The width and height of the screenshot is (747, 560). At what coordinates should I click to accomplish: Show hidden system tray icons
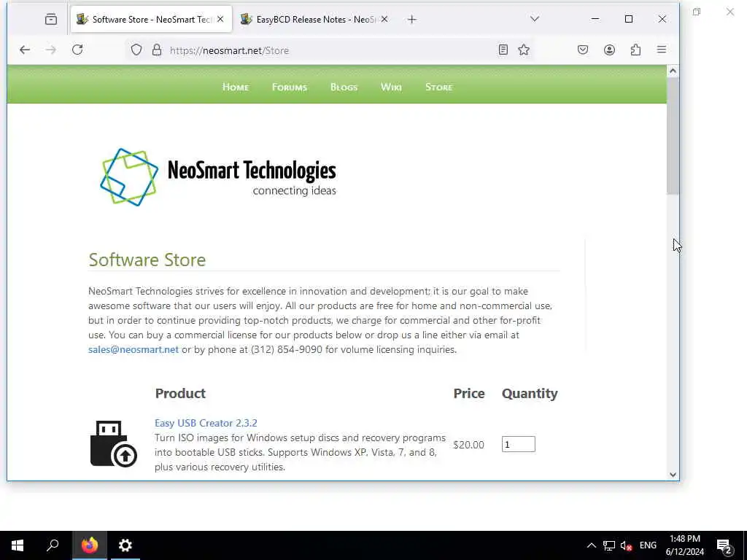pos(591,545)
